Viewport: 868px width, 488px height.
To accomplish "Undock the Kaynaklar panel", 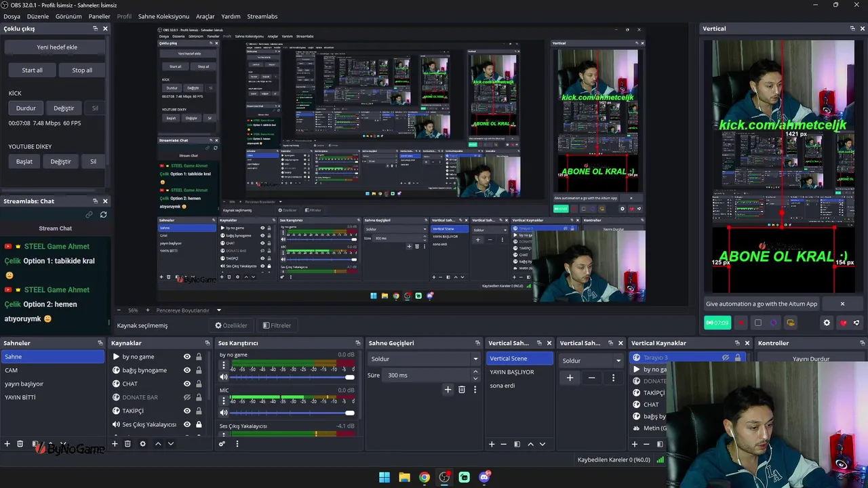I will click(209, 343).
